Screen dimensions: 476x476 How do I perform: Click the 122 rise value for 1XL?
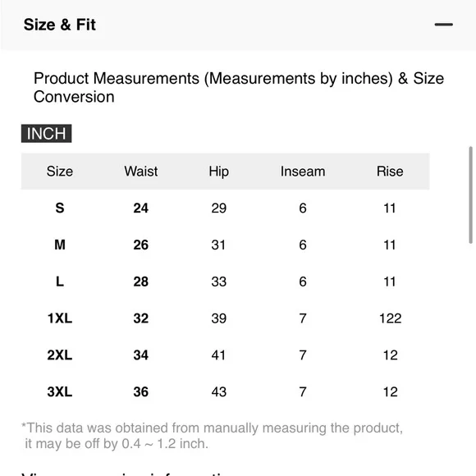[391, 318]
